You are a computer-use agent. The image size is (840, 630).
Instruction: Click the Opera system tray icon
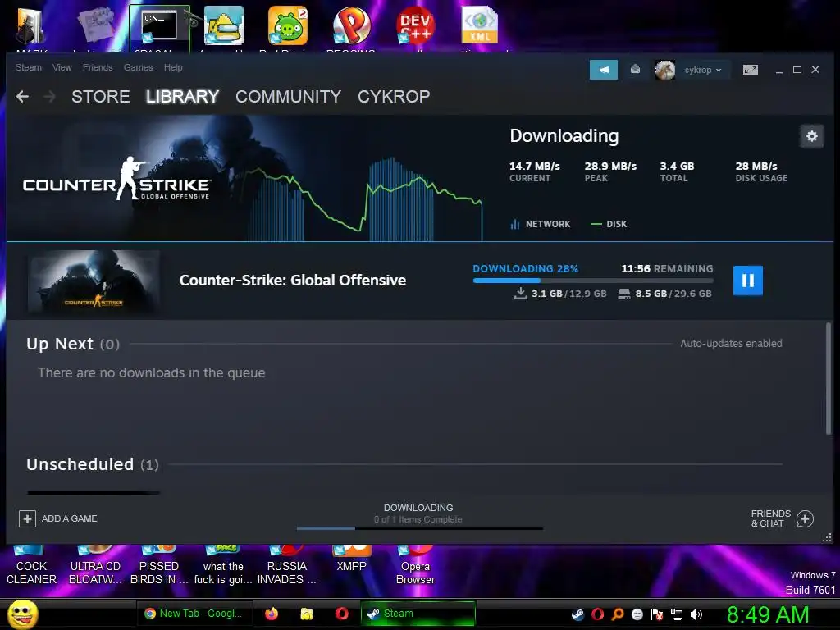(597, 614)
